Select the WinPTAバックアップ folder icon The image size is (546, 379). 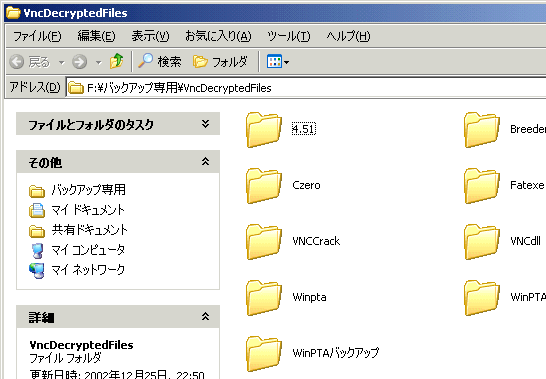click(x=264, y=354)
